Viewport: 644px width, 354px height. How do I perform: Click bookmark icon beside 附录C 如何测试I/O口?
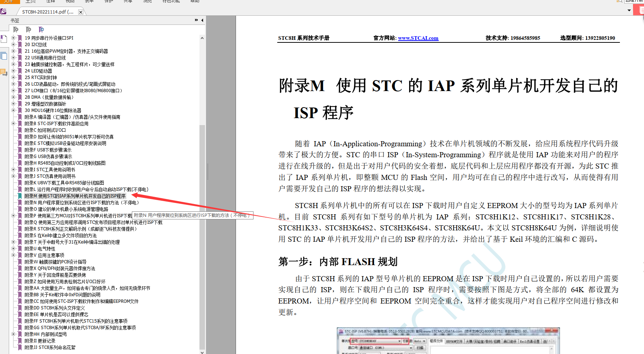point(20,130)
